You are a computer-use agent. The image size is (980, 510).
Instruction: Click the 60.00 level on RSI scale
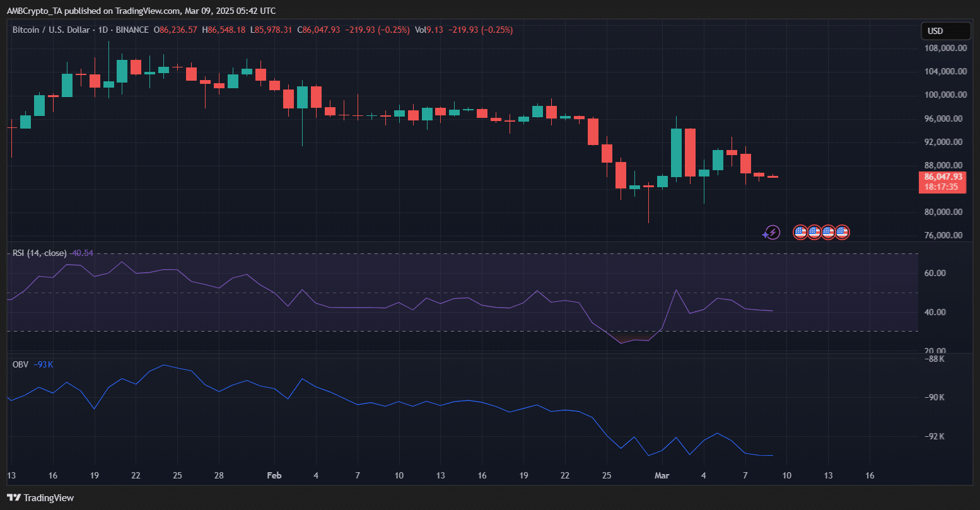coord(935,274)
